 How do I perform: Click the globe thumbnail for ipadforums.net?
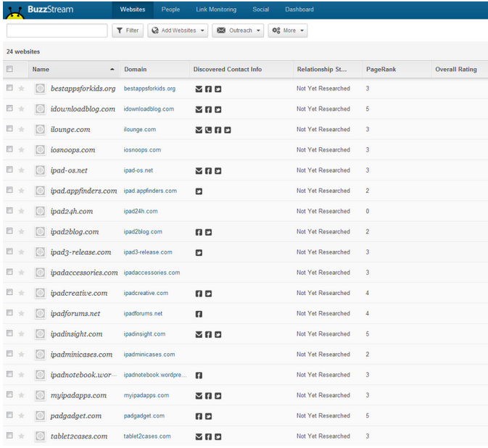40,313
